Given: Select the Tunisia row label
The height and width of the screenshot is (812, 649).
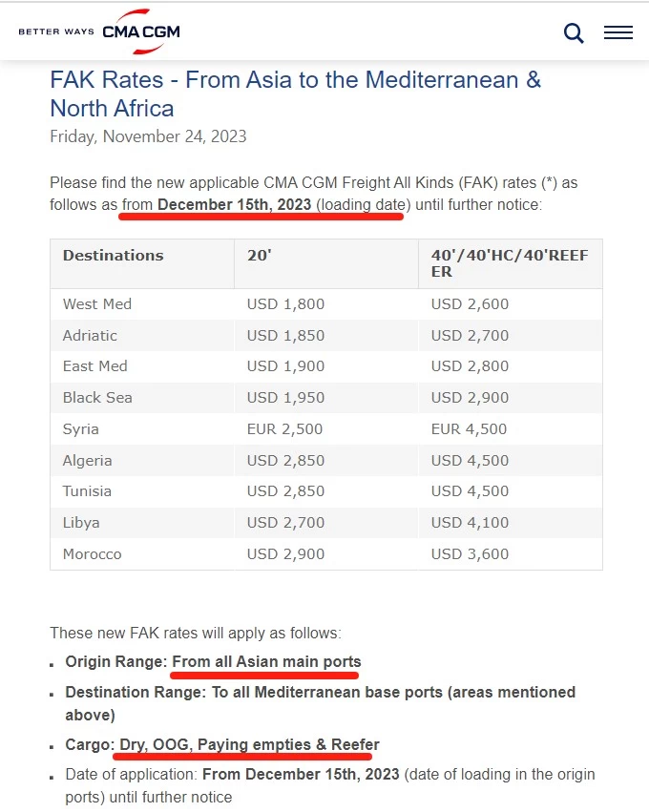Looking at the screenshot, I should point(87,491).
